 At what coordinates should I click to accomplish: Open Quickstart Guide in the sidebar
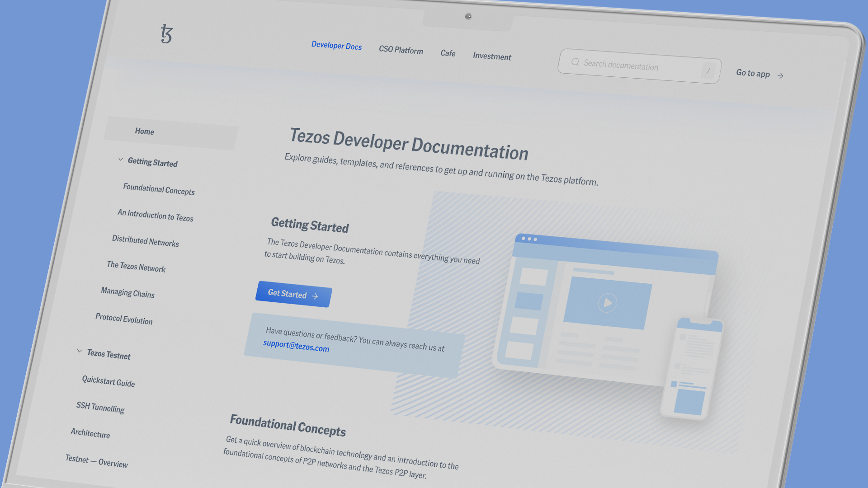[108, 381]
